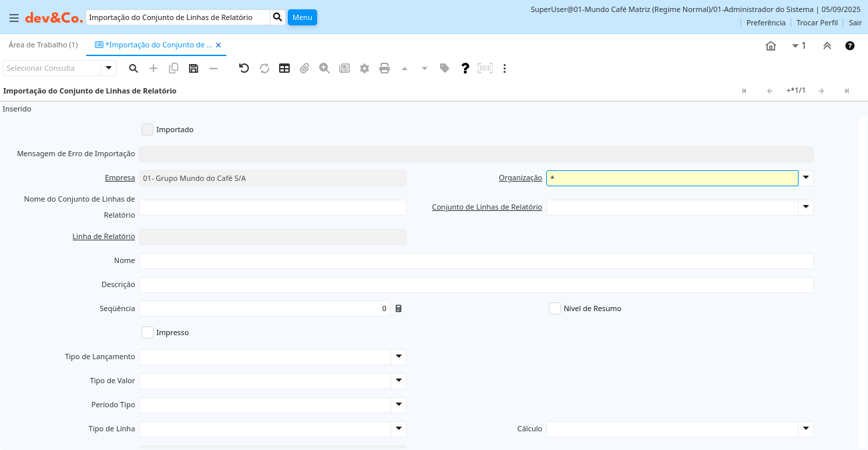Click the Trocar Perfil link

pyautogui.click(x=817, y=23)
